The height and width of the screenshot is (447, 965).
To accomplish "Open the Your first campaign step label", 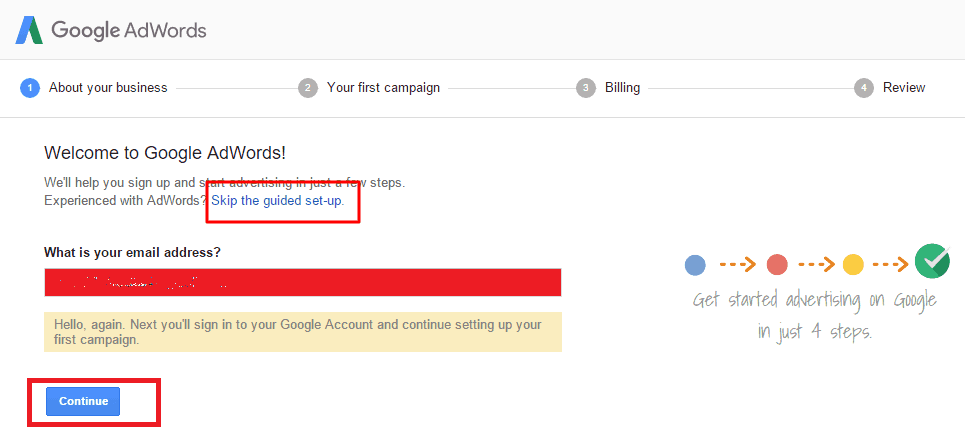I will point(383,88).
